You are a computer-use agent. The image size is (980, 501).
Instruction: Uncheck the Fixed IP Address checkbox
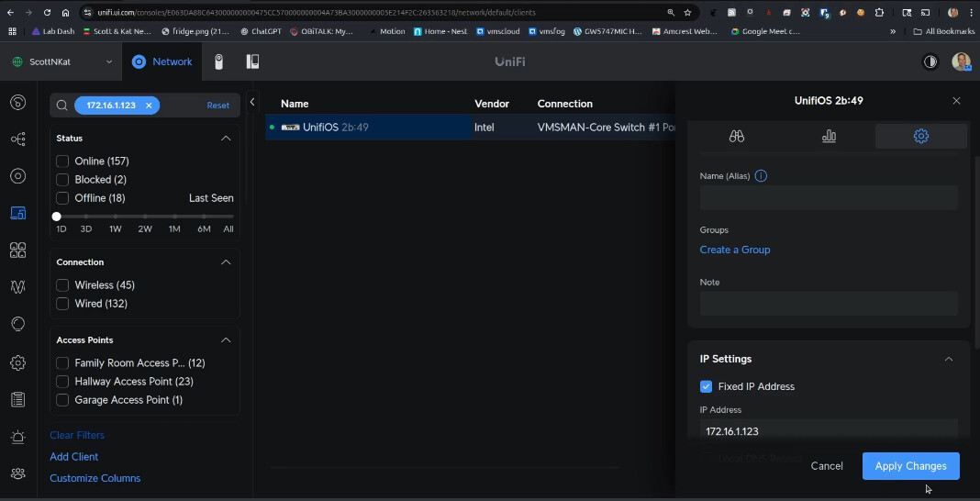[706, 386]
